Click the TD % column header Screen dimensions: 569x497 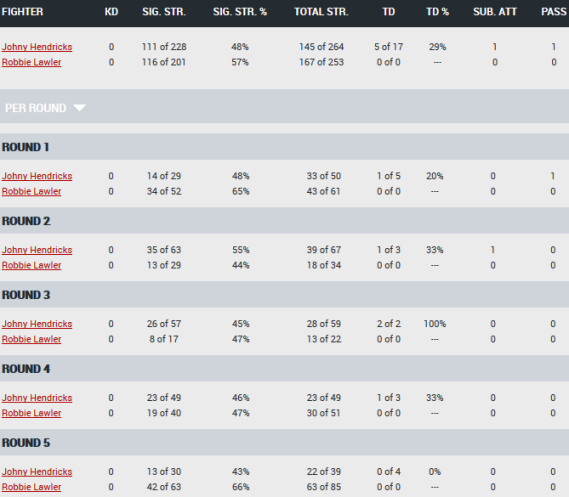[x=437, y=12]
